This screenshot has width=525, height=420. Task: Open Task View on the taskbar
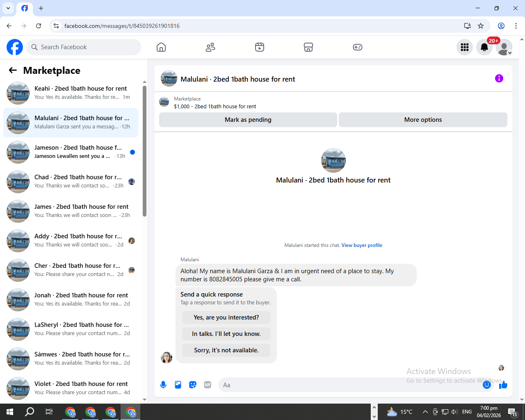pyautogui.click(x=49, y=412)
